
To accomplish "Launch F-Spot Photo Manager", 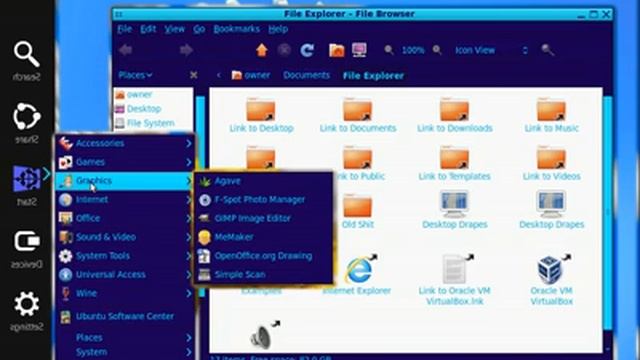I will [x=264, y=200].
